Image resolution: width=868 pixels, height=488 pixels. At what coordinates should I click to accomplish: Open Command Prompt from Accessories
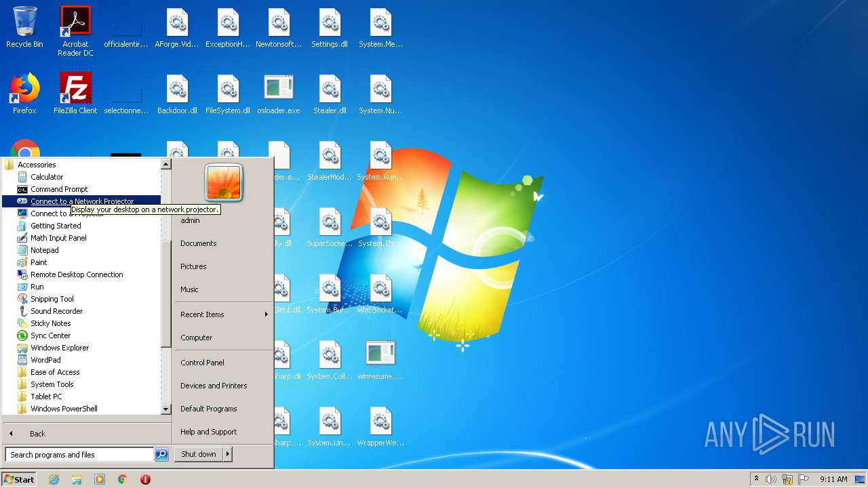(x=81, y=189)
